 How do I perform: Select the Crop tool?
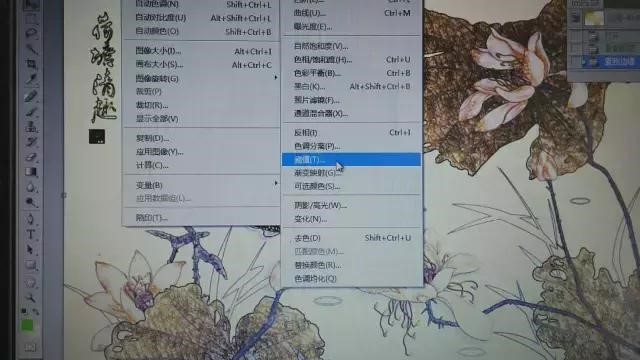click(x=31, y=64)
